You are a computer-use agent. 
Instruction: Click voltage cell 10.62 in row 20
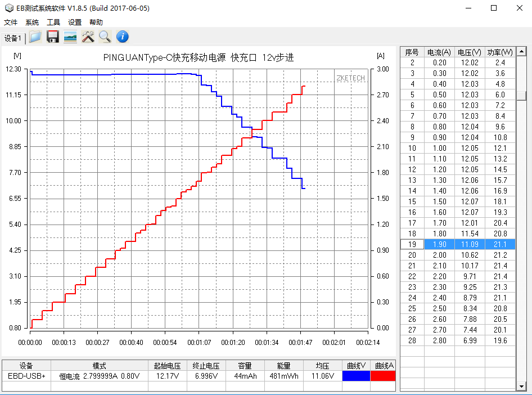[x=470, y=255]
